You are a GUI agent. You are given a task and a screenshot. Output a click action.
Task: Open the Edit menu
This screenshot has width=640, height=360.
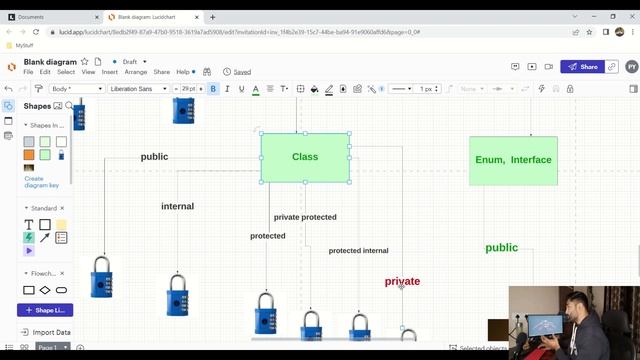point(45,72)
